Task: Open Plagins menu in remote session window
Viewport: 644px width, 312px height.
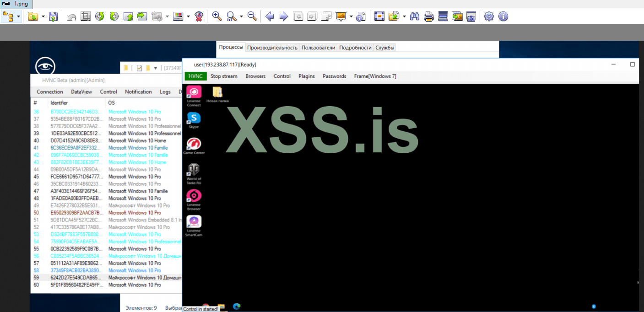Action: (x=307, y=76)
